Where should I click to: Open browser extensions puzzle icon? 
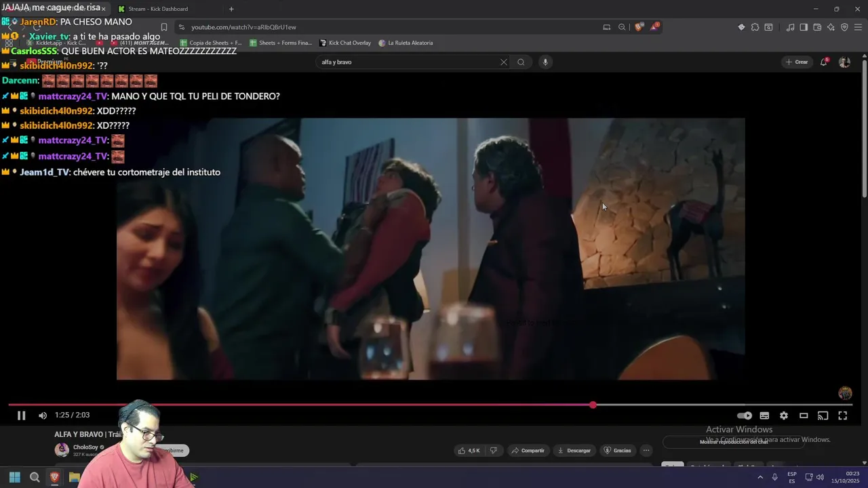(x=755, y=27)
